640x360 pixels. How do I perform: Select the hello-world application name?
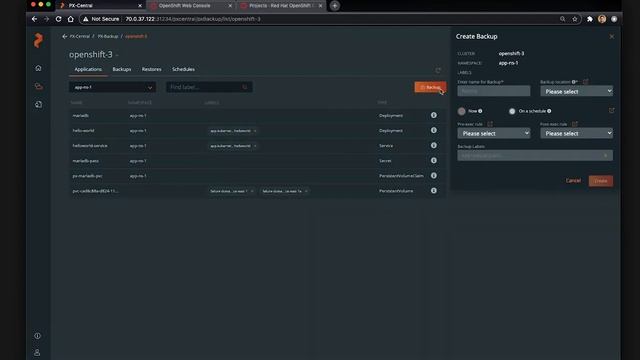(83, 131)
